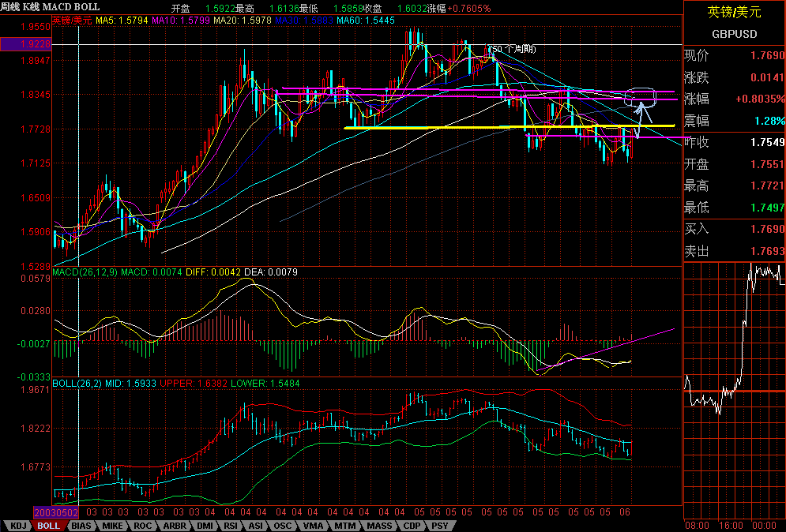Image resolution: width=786 pixels, height=532 pixels.
Task: Click the MACD(26,12,9) indicator header
Action: click(85, 272)
